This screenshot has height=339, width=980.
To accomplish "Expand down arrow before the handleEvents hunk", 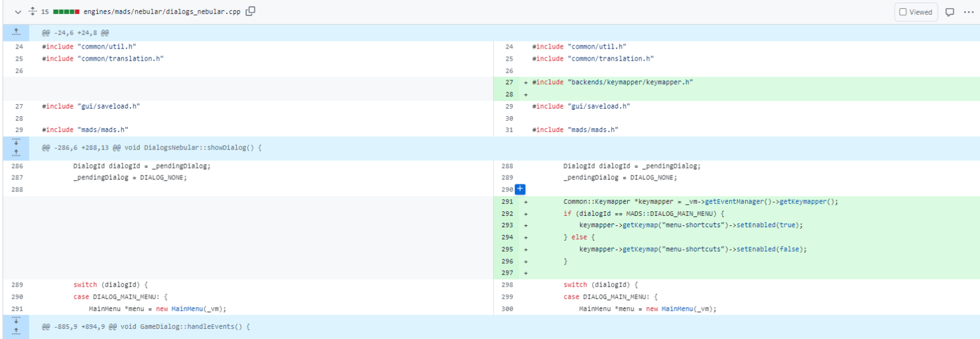I will [x=16, y=321].
